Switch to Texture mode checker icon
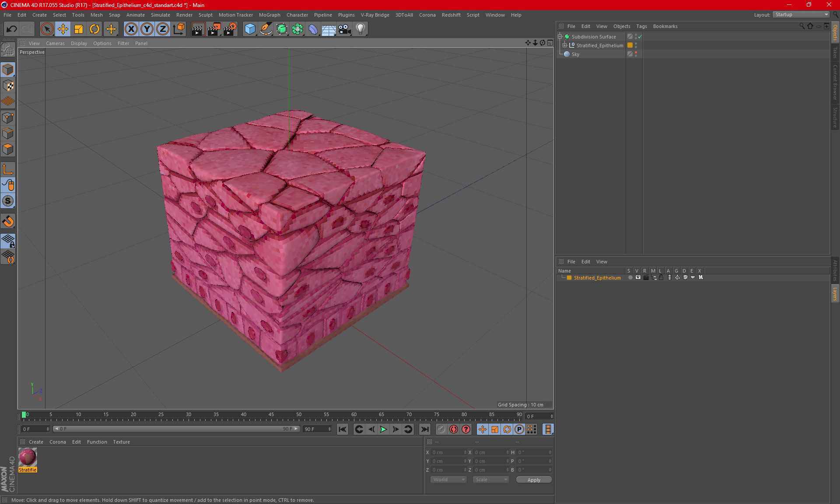The image size is (840, 504). pyautogui.click(x=8, y=86)
